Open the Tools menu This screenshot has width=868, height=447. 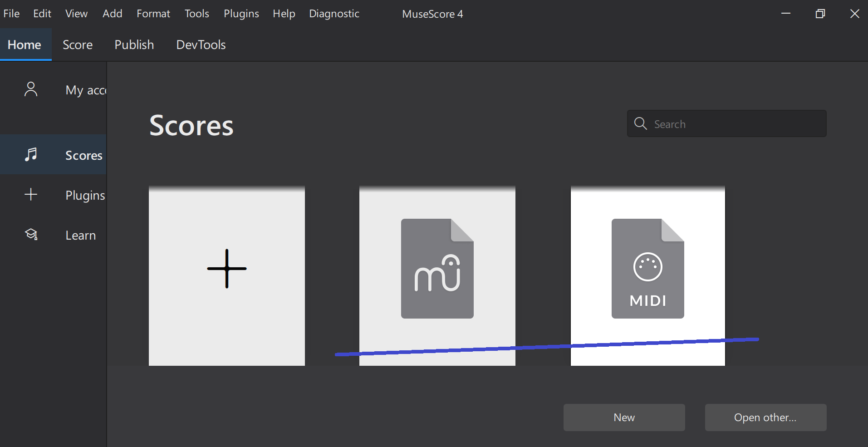(x=196, y=14)
